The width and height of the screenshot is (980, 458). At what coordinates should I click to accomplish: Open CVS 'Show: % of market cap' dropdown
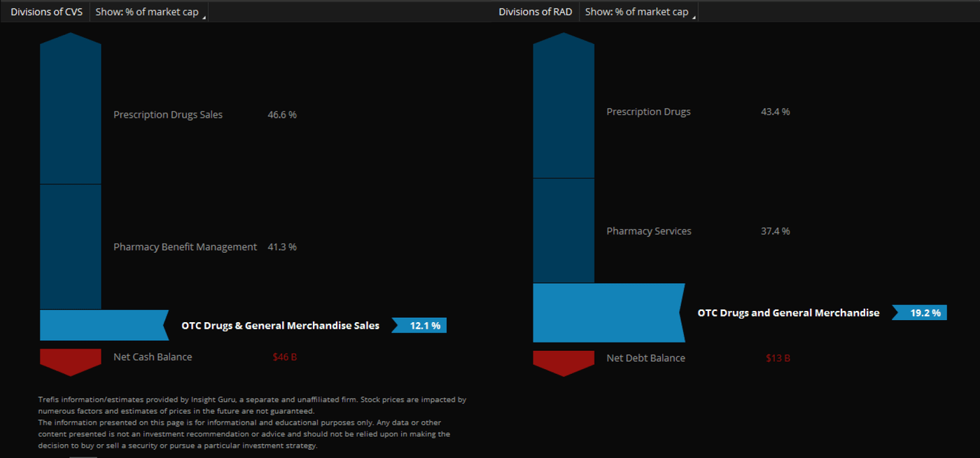[148, 12]
